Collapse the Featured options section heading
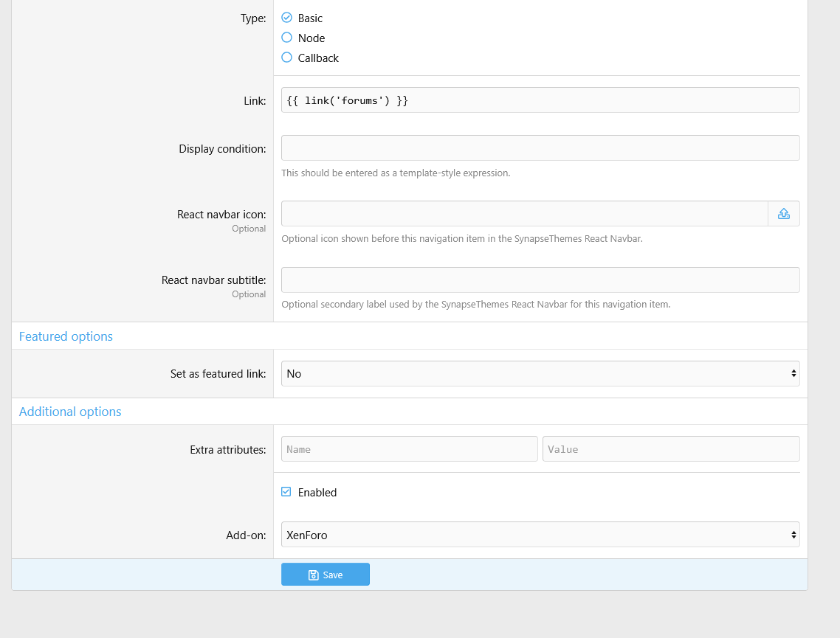Viewport: 840px width, 638px height. (66, 336)
